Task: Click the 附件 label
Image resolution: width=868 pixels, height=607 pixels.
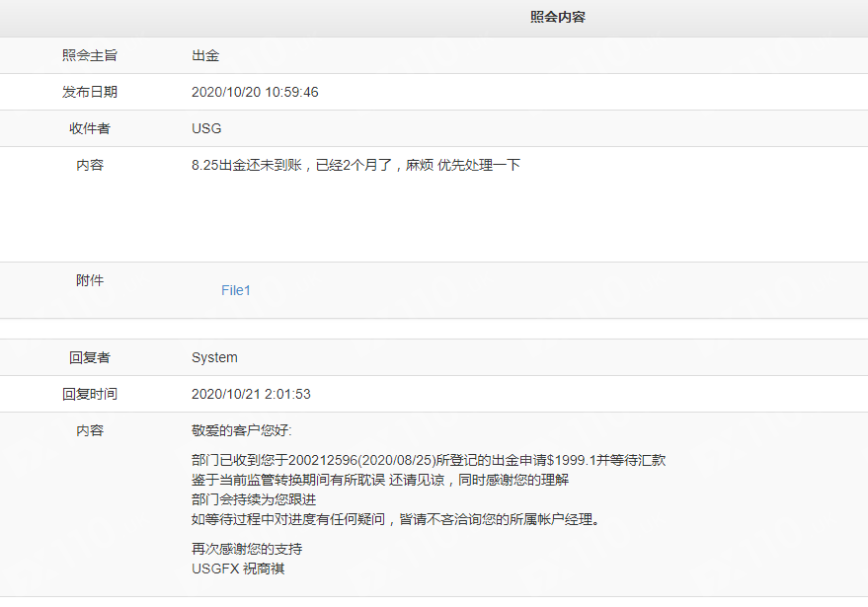Action: click(90, 280)
